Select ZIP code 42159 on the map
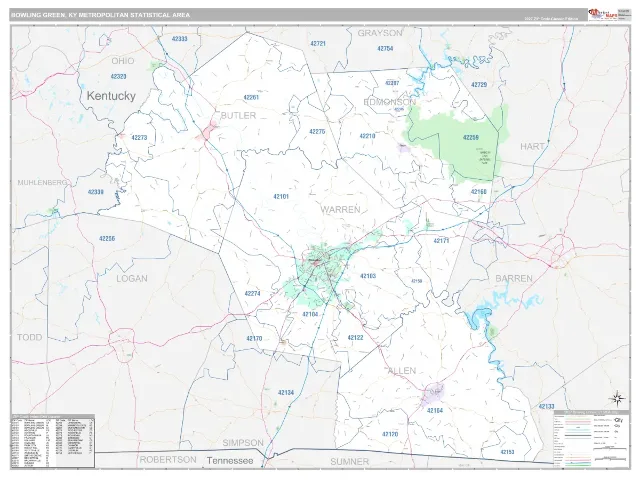This screenshot has width=640, height=480. click(x=416, y=281)
